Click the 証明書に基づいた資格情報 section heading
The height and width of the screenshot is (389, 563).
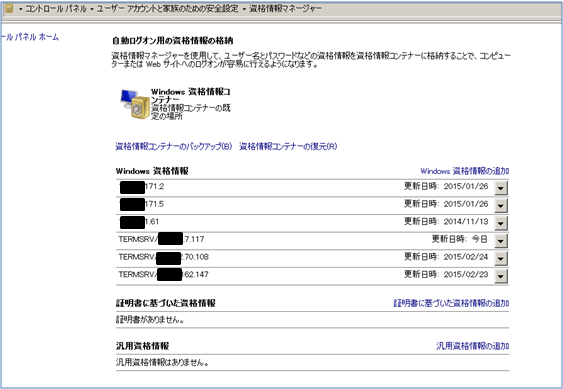166,303
